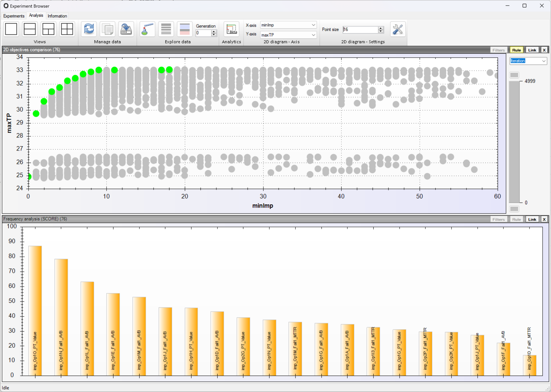Open the Iteration dropdown
551x392 pixels.
point(543,61)
